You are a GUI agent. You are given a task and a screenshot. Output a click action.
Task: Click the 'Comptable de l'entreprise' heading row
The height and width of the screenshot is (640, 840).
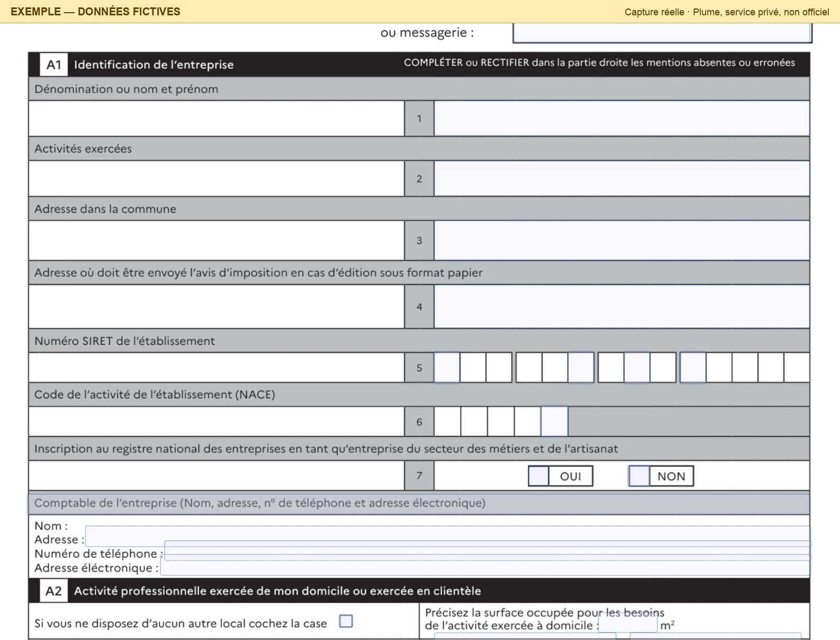[x=418, y=504]
